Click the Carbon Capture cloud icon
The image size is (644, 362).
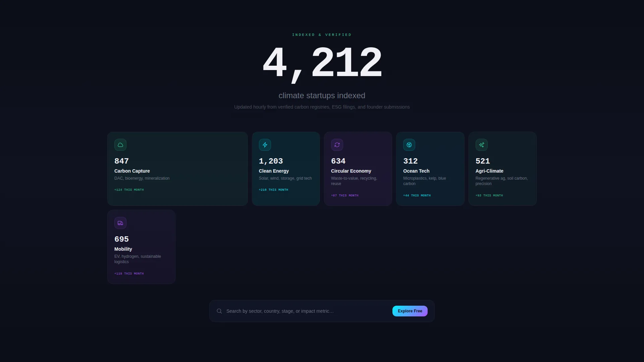[x=120, y=145]
